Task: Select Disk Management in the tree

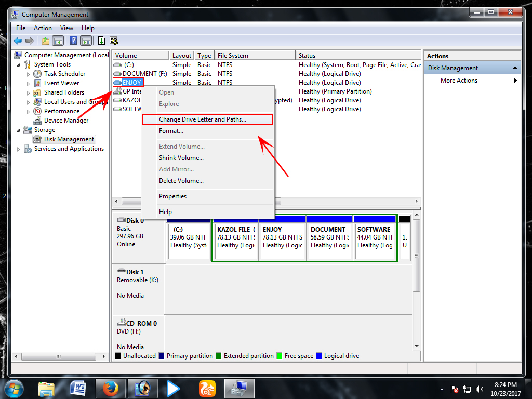Action: (69, 139)
